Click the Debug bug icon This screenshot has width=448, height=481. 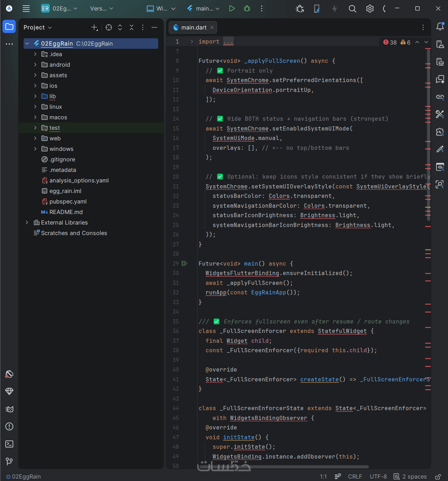247,8
